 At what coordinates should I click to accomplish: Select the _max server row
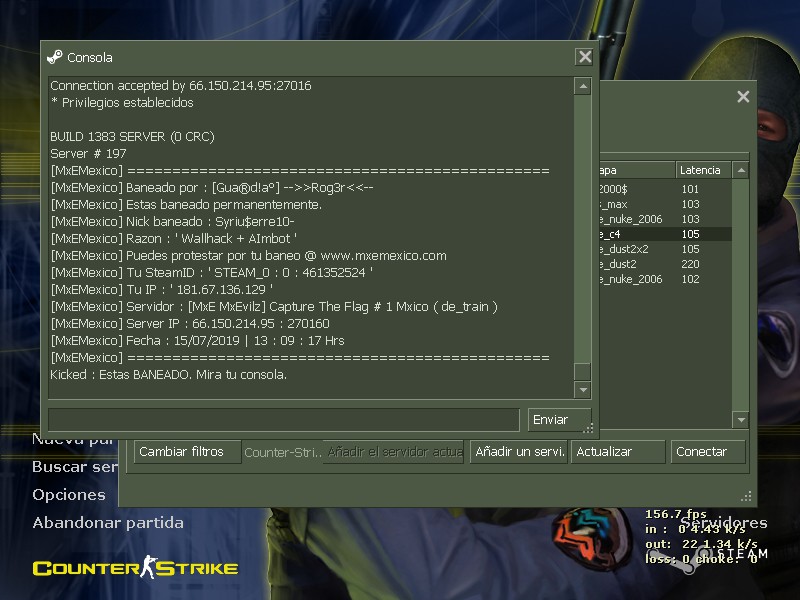pyautogui.click(x=665, y=204)
